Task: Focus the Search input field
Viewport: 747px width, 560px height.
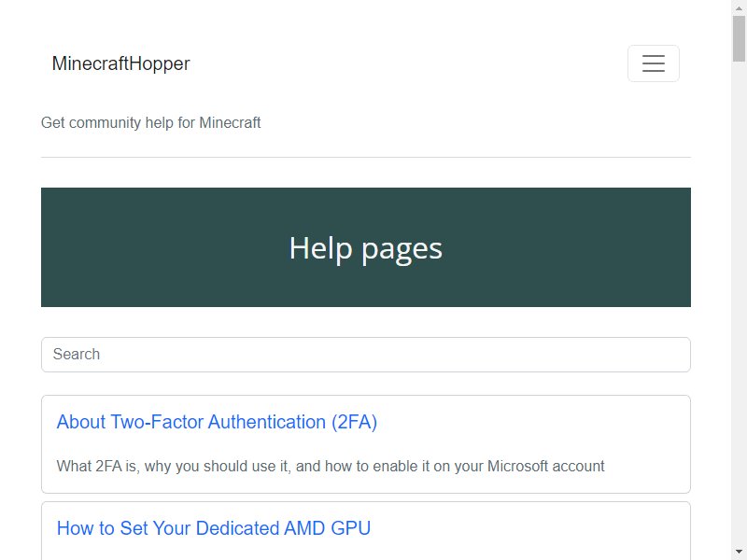Action: [366, 355]
